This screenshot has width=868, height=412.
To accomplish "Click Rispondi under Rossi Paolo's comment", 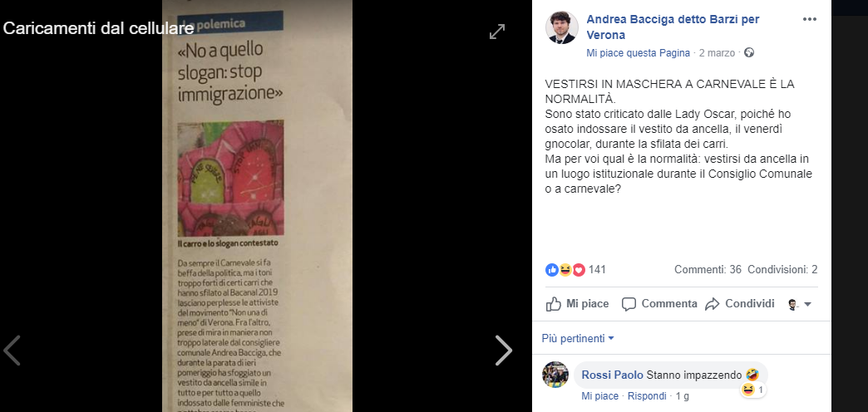I will 648,396.
